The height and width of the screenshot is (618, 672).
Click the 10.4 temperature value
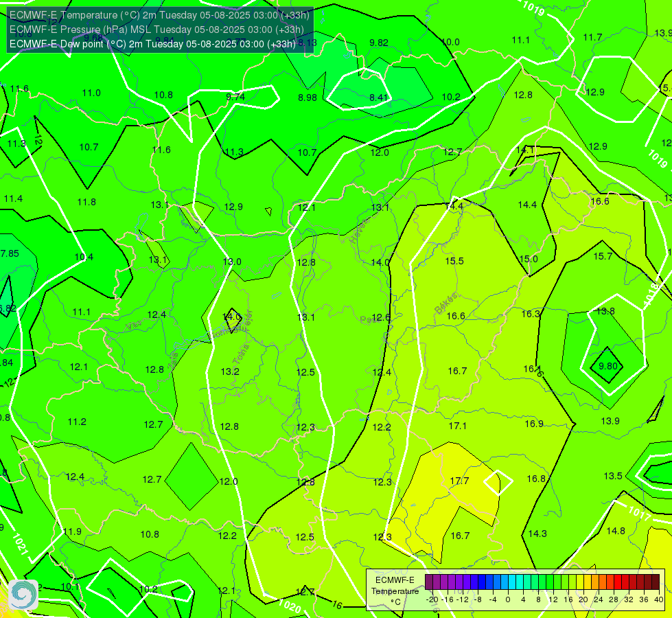(84, 257)
